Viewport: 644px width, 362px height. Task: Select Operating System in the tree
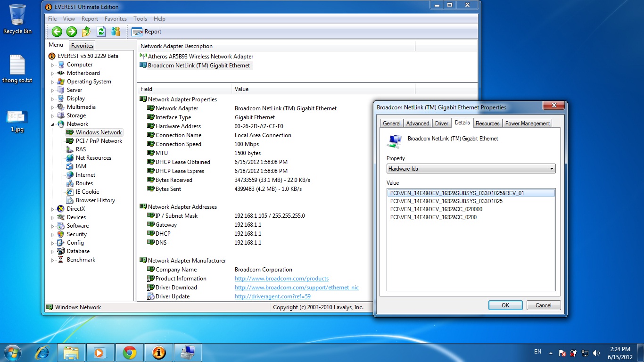[89, 82]
